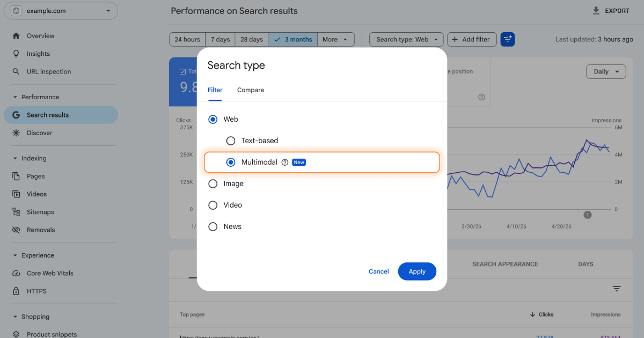Open Insights via the lightbulb icon
Viewport: 644px width, 338px height.
[16, 54]
